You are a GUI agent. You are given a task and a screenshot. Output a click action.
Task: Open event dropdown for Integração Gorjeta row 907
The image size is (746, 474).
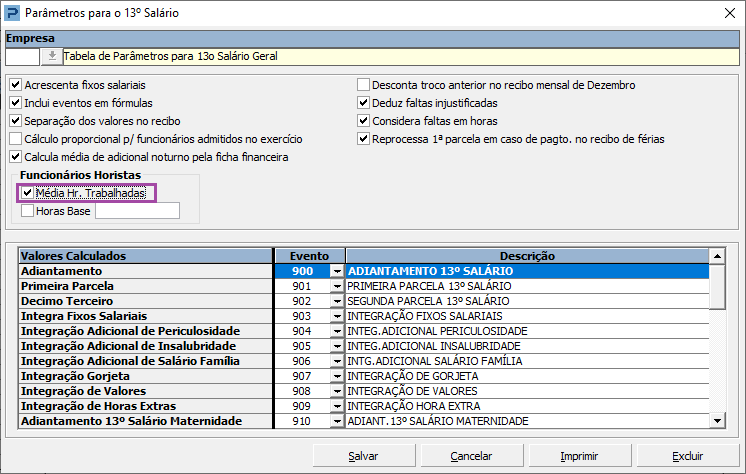337,376
